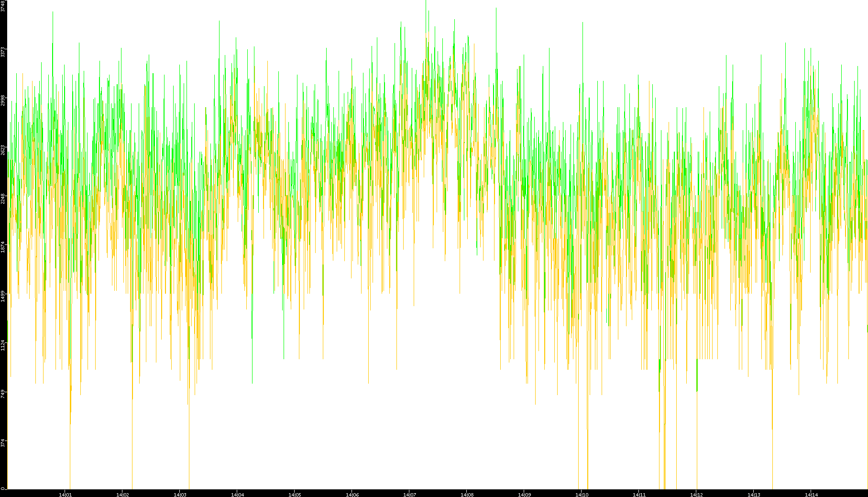Pick the 14:09 tick label
Screen dimensions: 868x497
524,495
